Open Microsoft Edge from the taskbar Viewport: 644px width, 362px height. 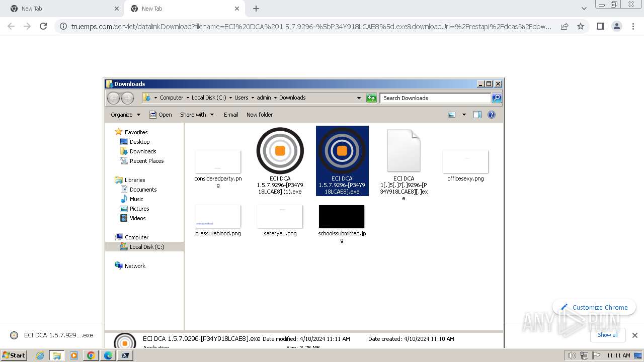108,355
